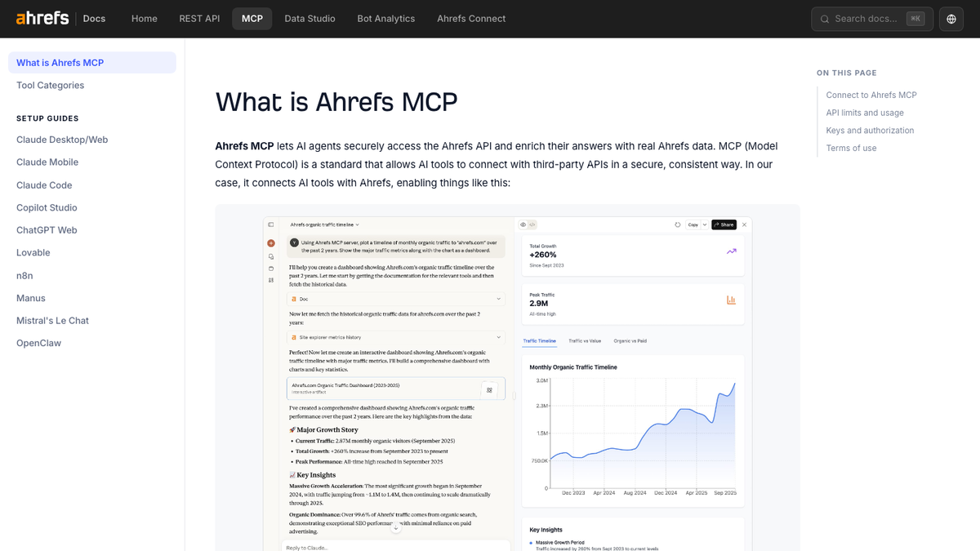Jump to Keys and authorization section
The width and height of the screenshot is (980, 551).
coord(870,131)
